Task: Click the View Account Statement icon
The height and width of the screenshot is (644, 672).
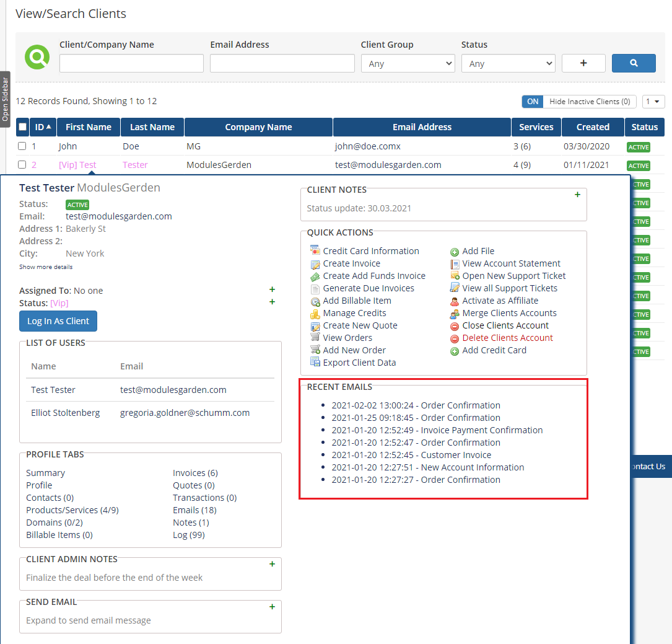Action: point(454,264)
